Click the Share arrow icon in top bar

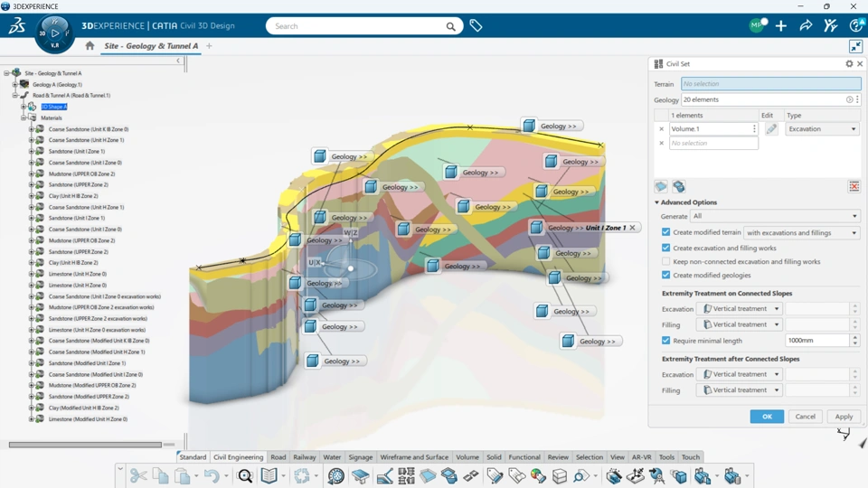pos(806,25)
